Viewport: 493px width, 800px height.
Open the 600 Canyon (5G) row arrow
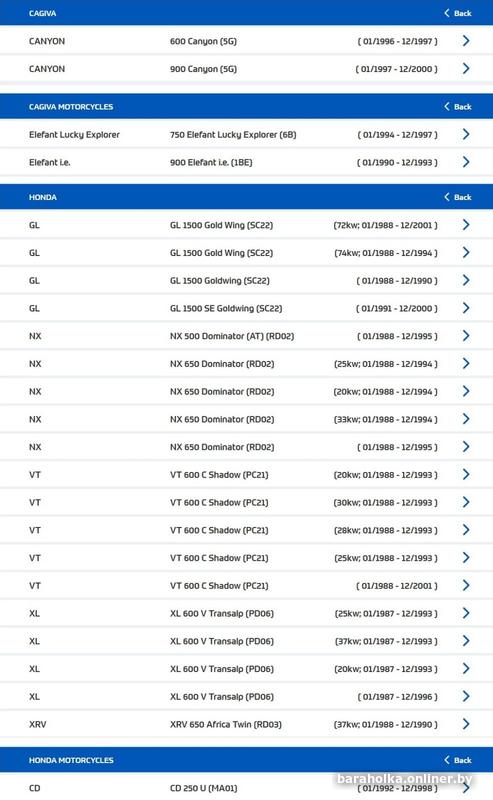tap(465, 41)
